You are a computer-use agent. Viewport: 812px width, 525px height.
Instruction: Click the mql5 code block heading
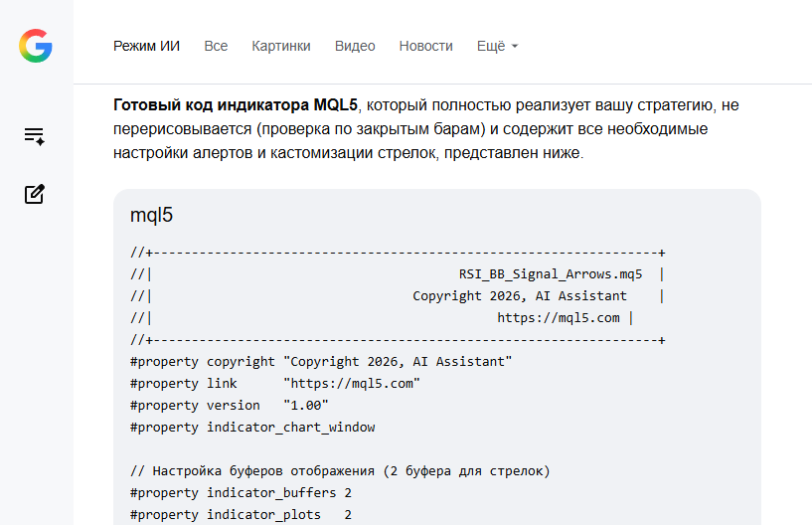[151, 215]
